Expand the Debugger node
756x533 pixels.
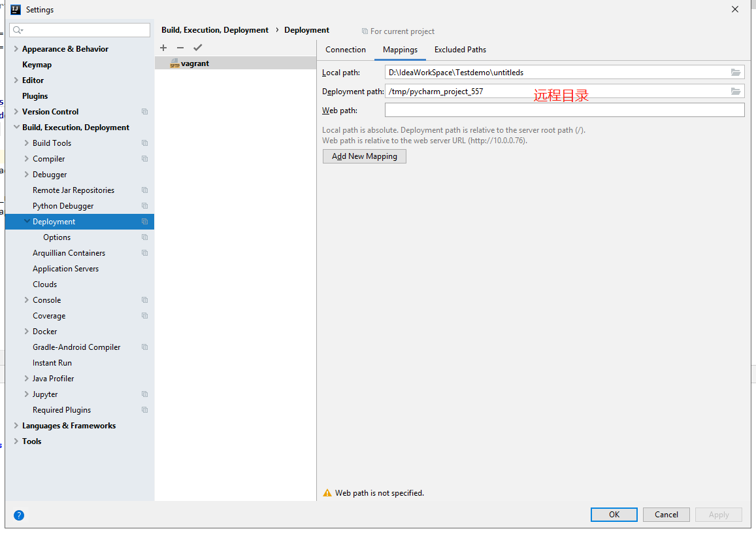pos(27,174)
